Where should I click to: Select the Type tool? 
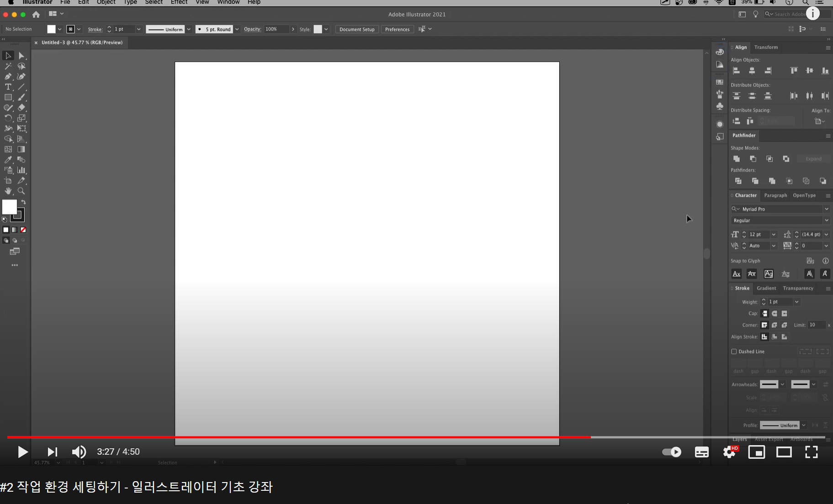point(8,87)
